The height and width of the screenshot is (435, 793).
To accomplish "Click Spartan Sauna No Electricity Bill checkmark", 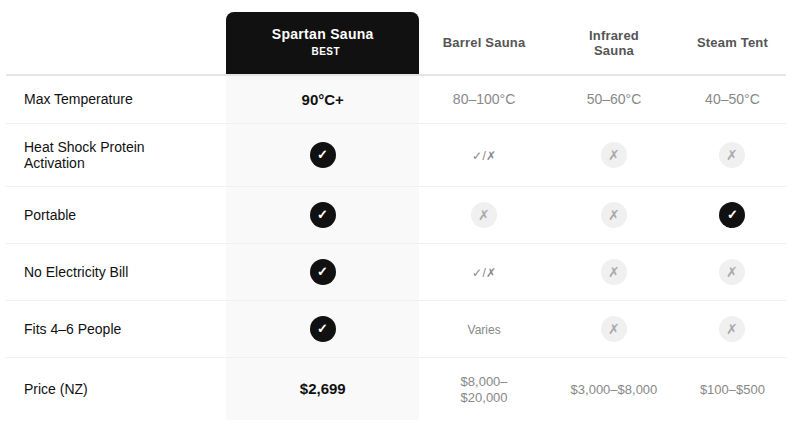I will click(322, 272).
